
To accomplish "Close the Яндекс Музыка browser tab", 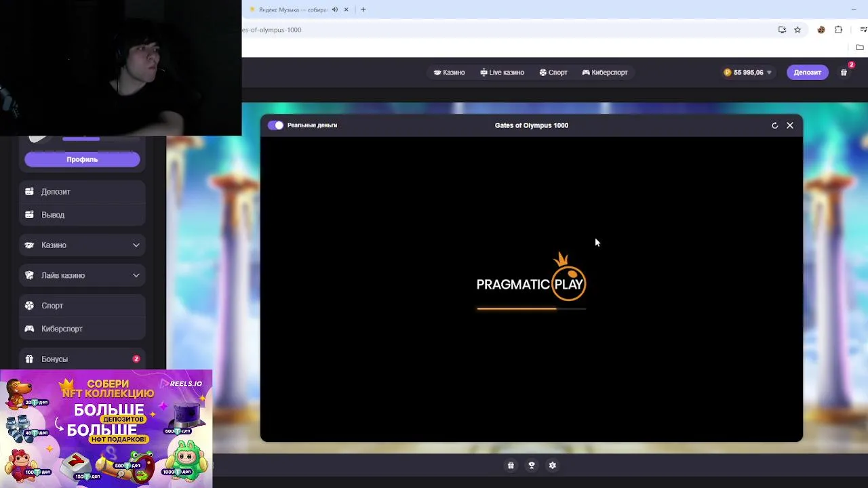I will pyautogui.click(x=347, y=9).
